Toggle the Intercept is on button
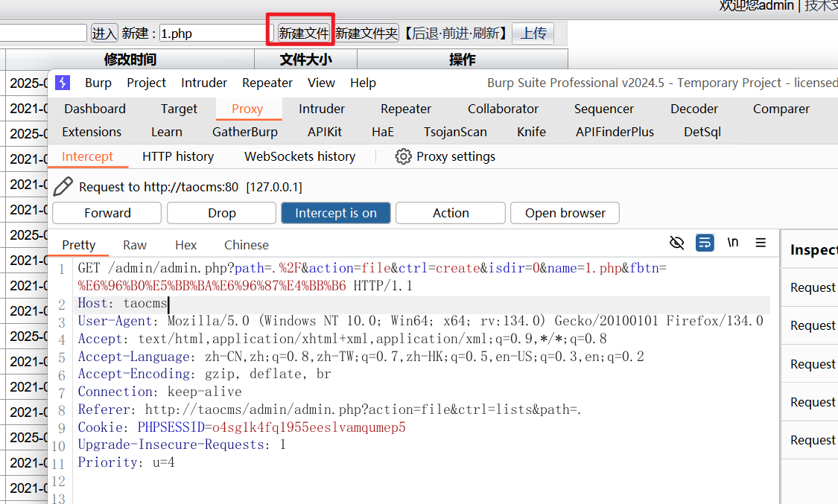838x504 pixels. pos(336,213)
